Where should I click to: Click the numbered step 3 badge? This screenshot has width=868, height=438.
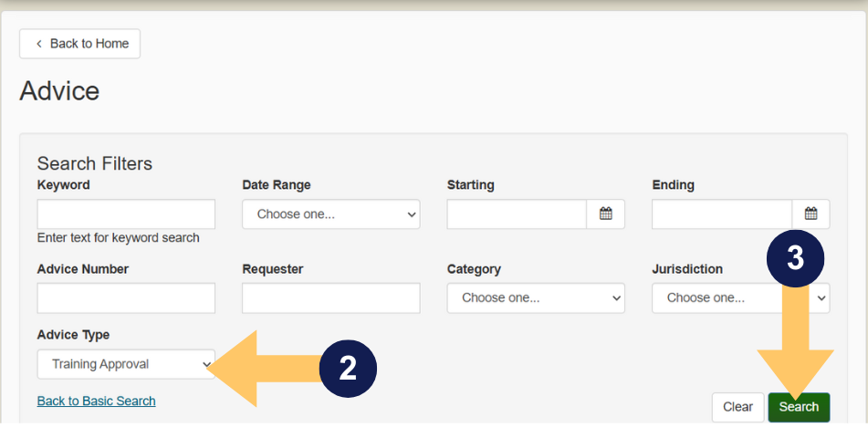[795, 258]
